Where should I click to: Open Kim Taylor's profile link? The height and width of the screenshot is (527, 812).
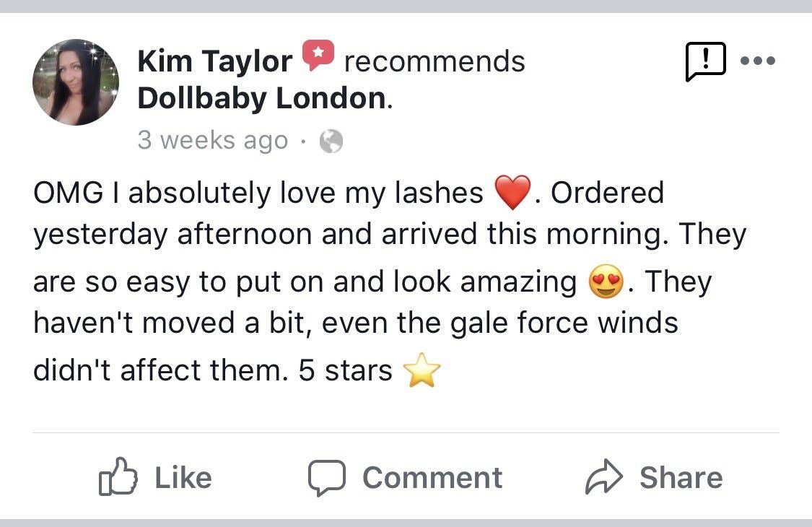pos(214,60)
